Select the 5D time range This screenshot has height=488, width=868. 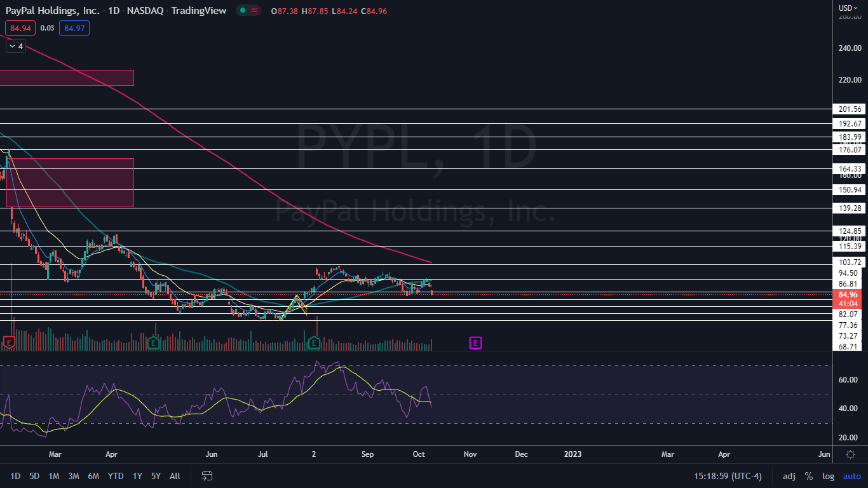pyautogui.click(x=34, y=476)
